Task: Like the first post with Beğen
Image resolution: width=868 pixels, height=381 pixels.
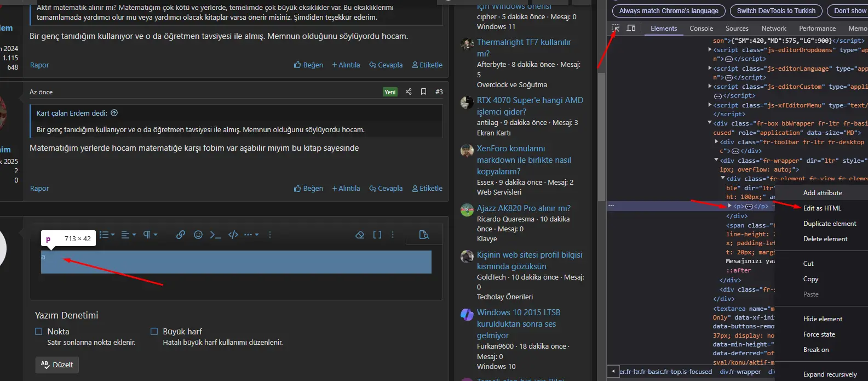Action: tap(308, 65)
